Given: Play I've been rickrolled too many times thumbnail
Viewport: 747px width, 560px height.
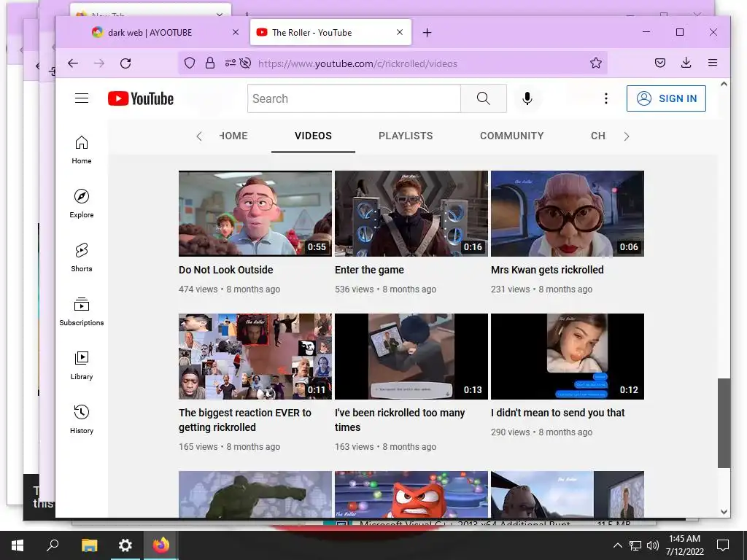Looking at the screenshot, I should 411,356.
